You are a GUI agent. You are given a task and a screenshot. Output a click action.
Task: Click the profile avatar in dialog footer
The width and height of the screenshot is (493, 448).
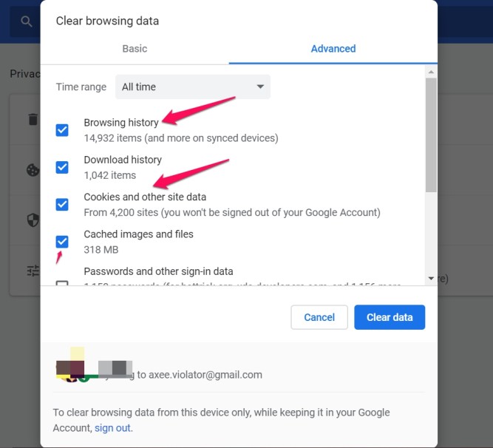[x=70, y=370]
